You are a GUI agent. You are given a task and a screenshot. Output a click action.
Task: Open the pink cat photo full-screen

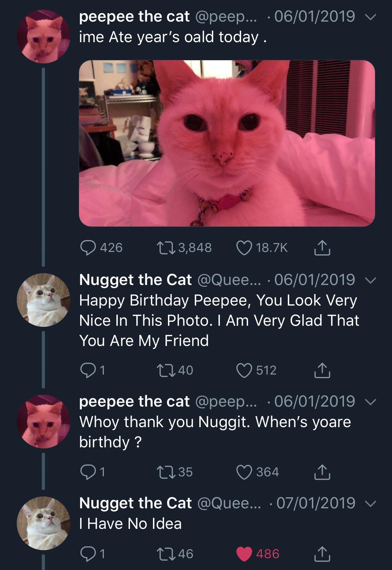226,143
